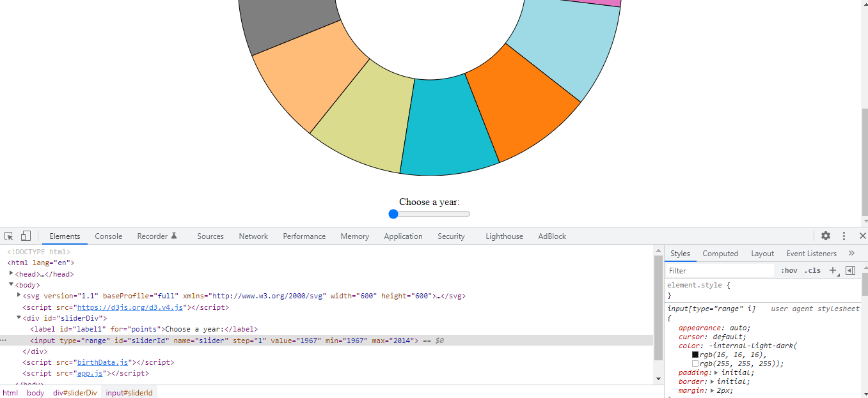Expand the svg element node
The height and width of the screenshot is (398, 868).
click(19, 295)
